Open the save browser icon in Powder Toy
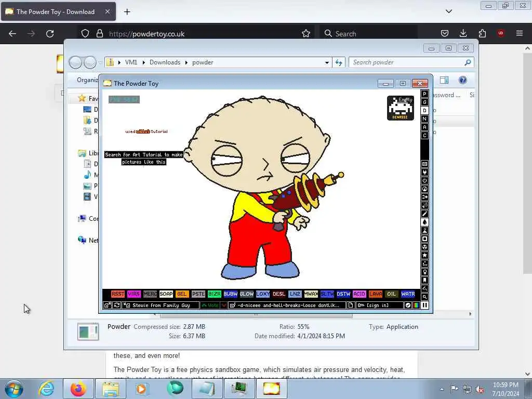Image resolution: width=532 pixels, height=399 pixels. [x=107, y=305]
